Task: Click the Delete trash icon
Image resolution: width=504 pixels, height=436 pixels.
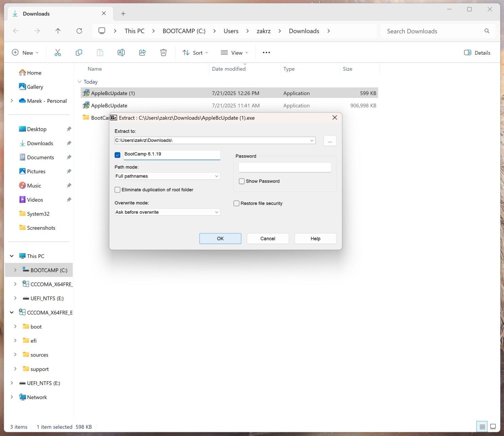Action: tap(163, 53)
